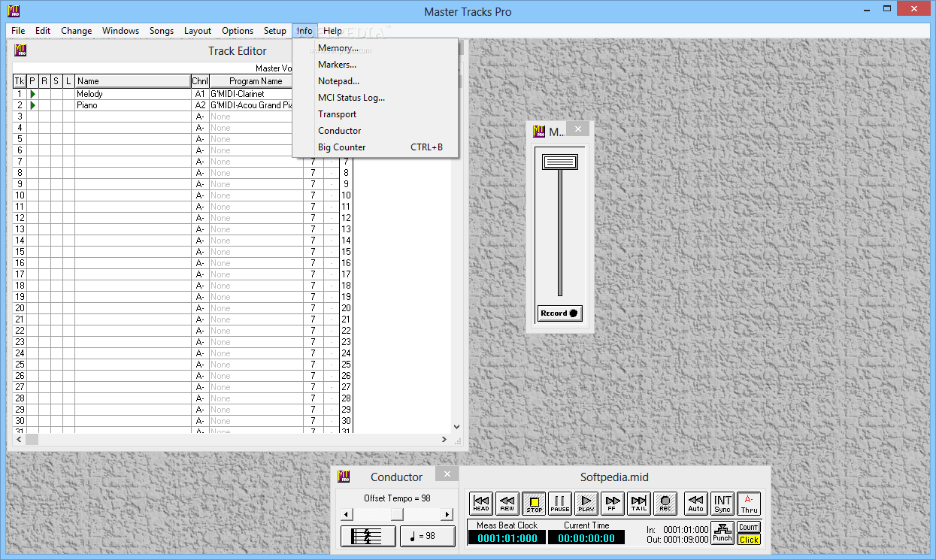Open the Memory... menu entry
The width and height of the screenshot is (936, 560).
pos(375,48)
